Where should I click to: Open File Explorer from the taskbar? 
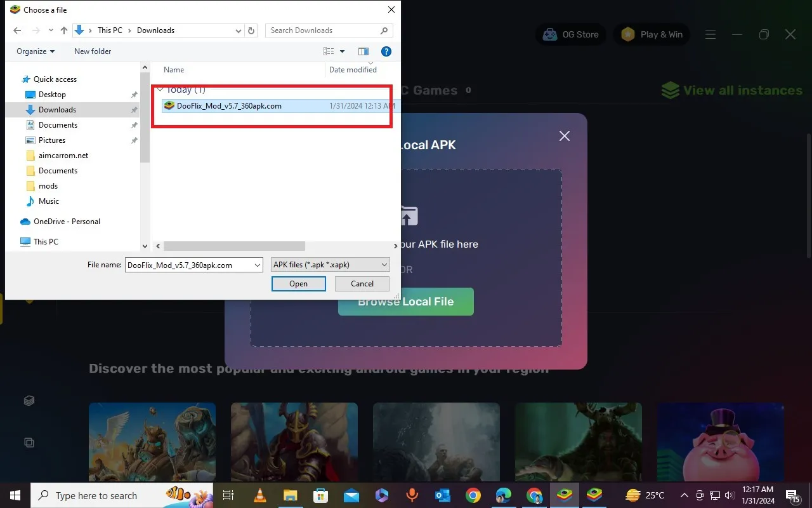pyautogui.click(x=290, y=495)
